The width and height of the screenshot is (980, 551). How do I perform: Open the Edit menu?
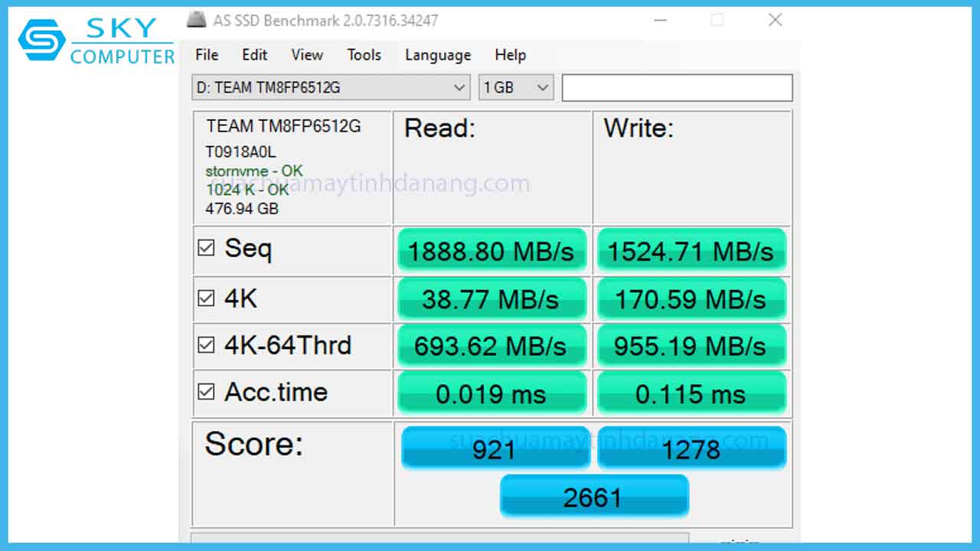[x=254, y=55]
